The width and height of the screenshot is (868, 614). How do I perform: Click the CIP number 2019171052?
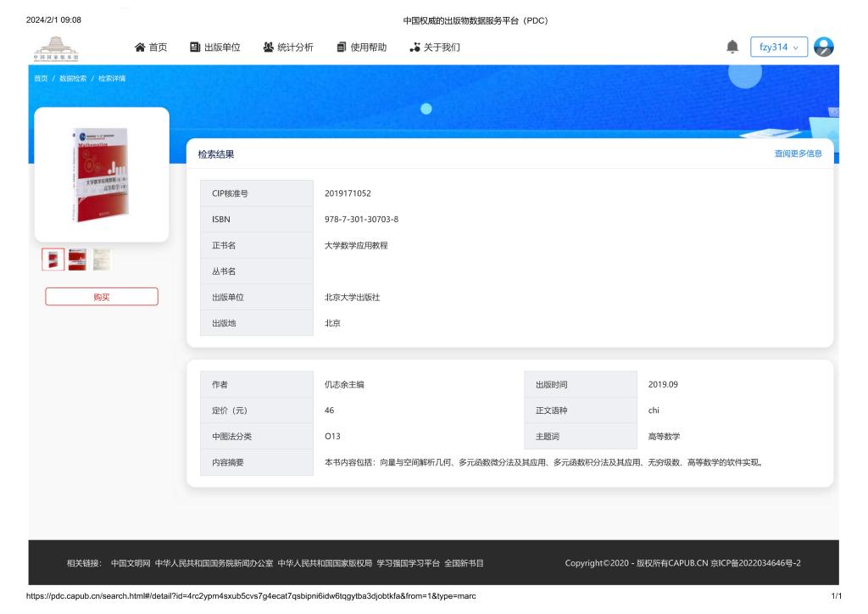coord(348,193)
